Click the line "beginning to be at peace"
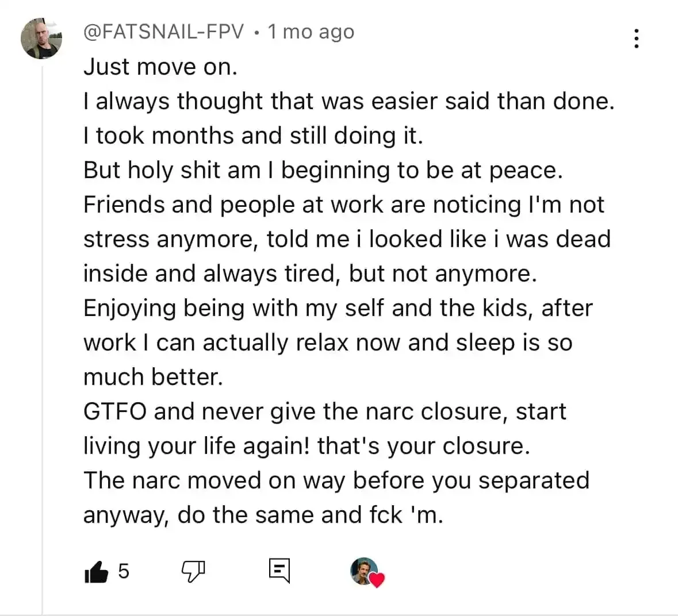The height and width of the screenshot is (616, 678). point(323,170)
